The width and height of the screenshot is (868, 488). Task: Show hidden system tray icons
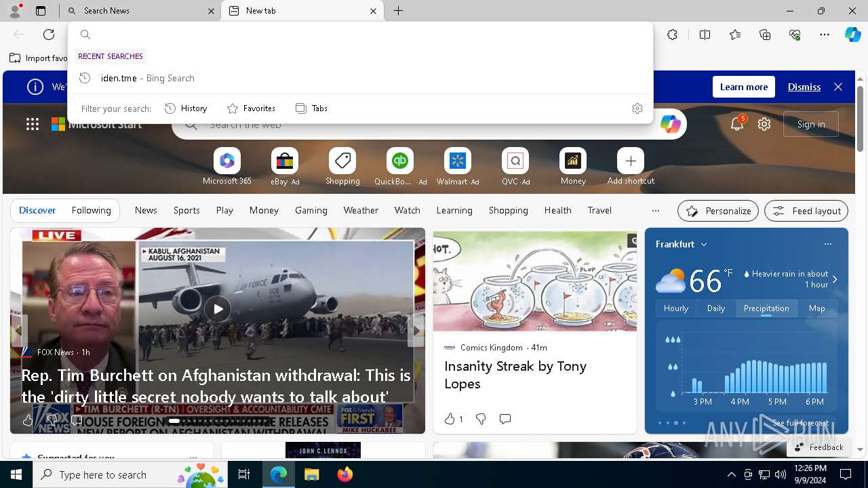click(731, 475)
